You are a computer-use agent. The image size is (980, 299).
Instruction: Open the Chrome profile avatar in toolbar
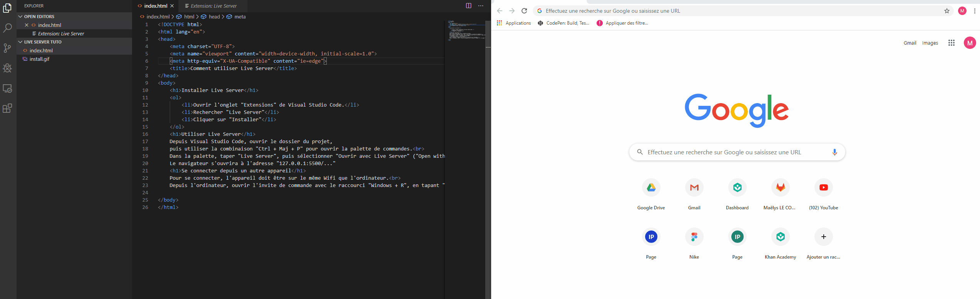coord(962,11)
